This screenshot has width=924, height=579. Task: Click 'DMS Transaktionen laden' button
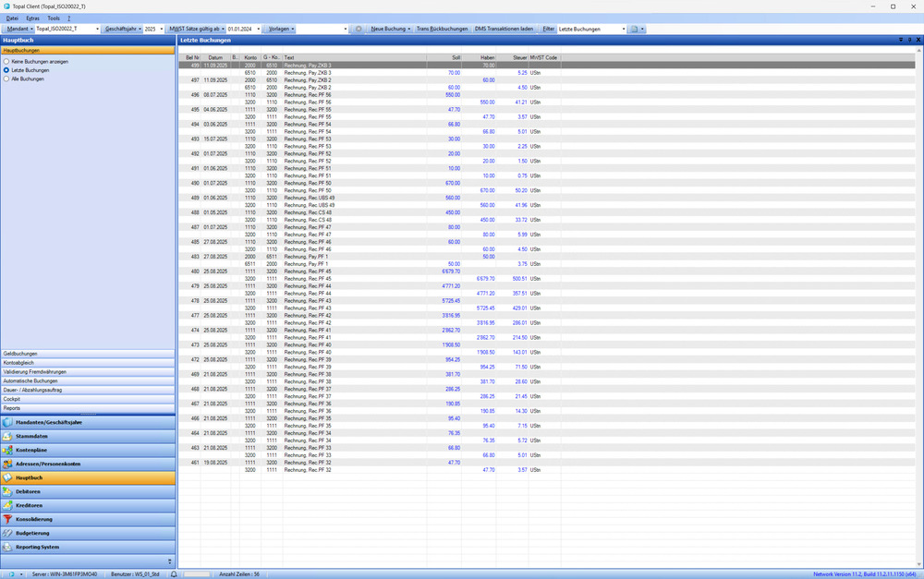[504, 29]
